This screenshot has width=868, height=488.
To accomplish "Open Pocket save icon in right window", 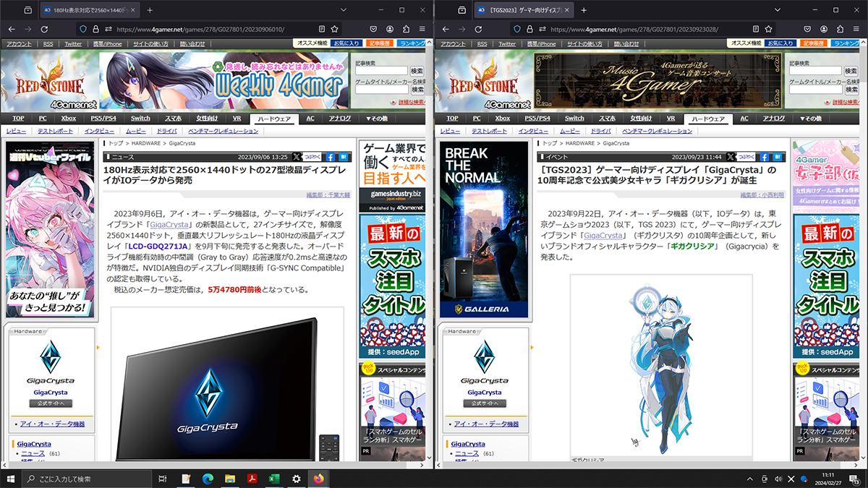I will 808,29.
